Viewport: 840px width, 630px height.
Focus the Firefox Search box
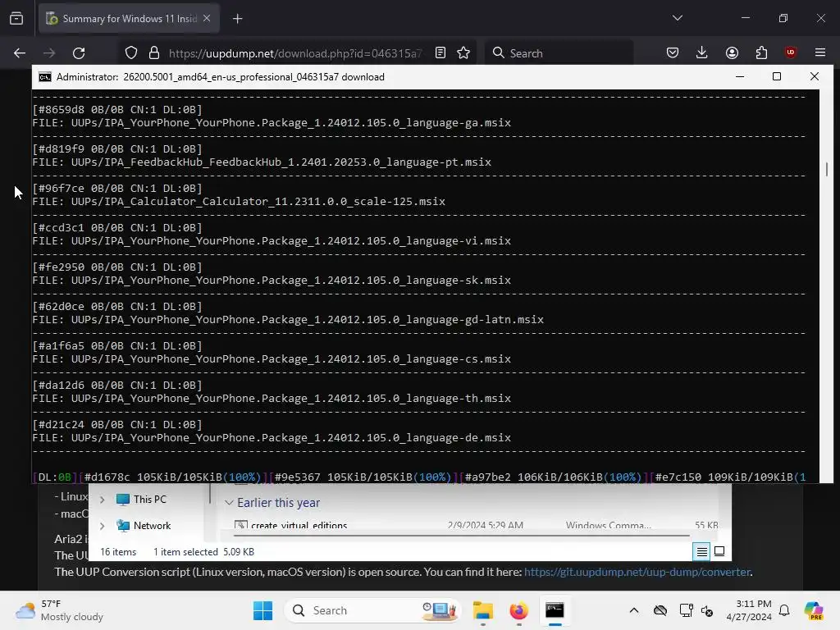click(x=559, y=53)
